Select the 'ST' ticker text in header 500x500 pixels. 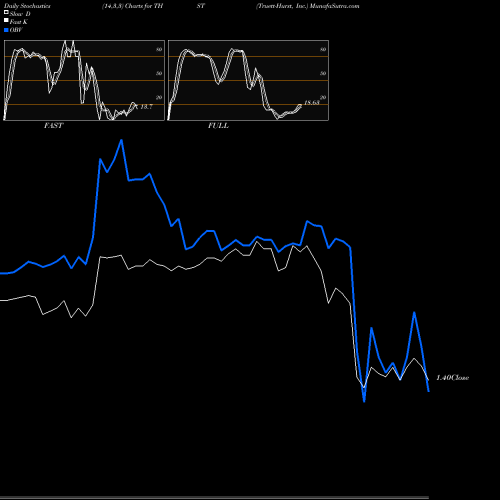tap(201, 6)
